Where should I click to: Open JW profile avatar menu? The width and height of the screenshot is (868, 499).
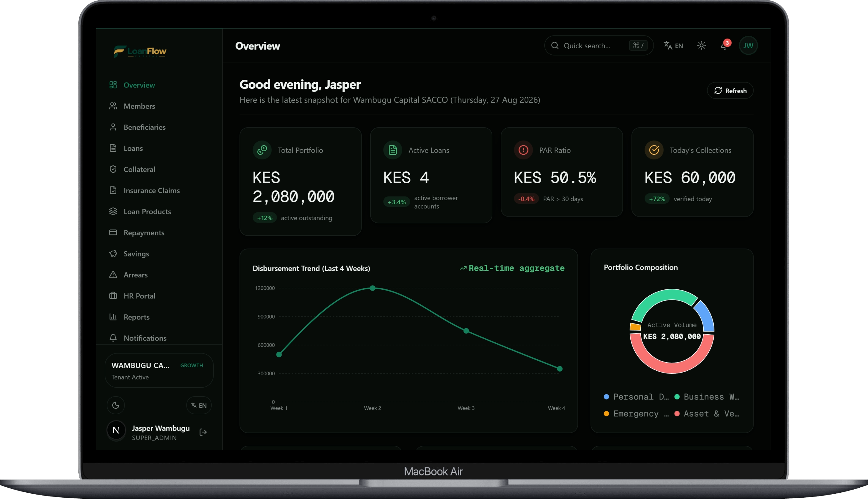[749, 46]
